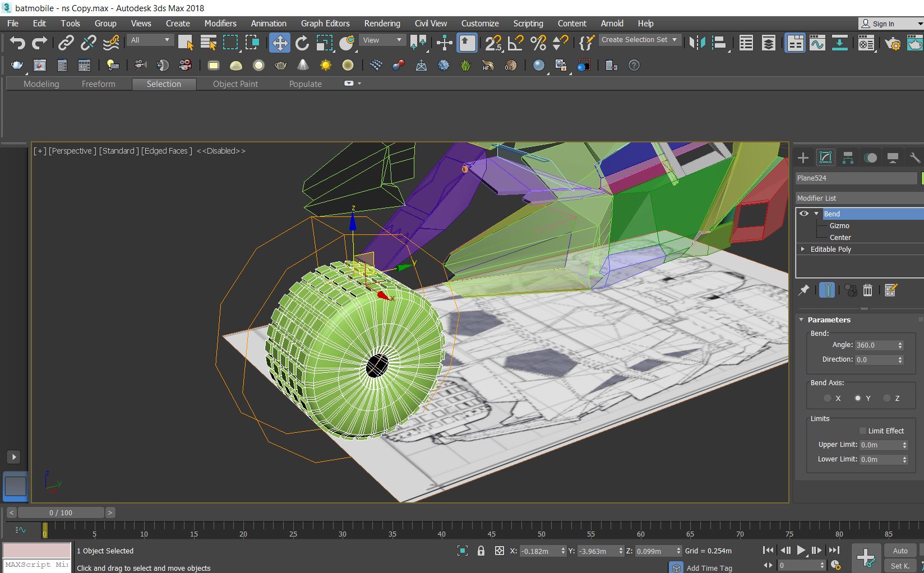Screen dimensions: 924x573
Task: Click the Mirror tool icon
Action: [697, 43]
